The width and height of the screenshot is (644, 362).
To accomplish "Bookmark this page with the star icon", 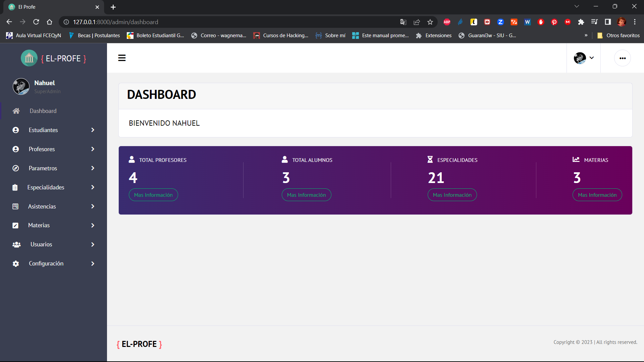I will click(430, 22).
